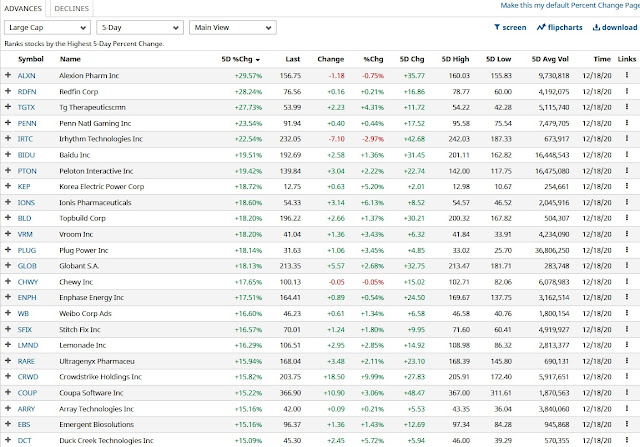Open the 5-Day period dropdown
640x447 pixels.
140,28
